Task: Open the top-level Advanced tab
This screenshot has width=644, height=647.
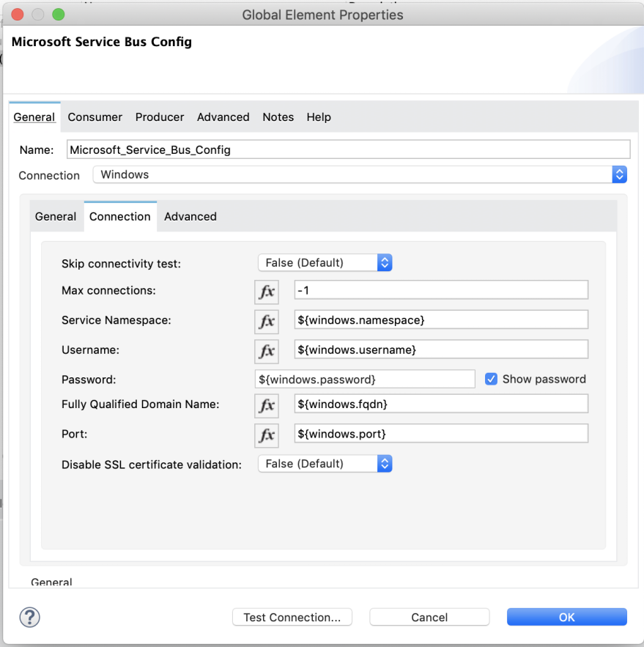Action: coord(223,117)
